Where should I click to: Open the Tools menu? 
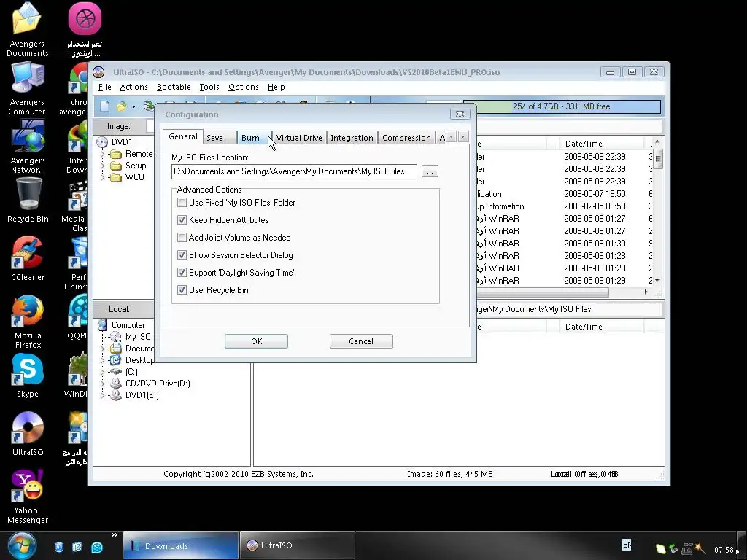coord(209,87)
